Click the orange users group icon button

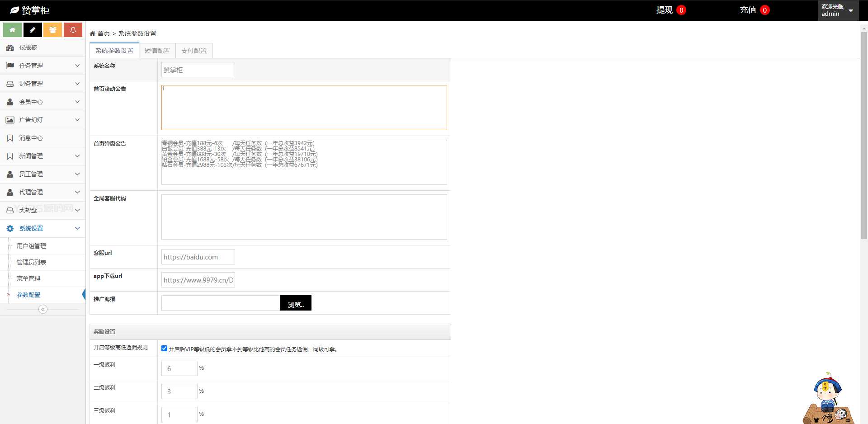click(52, 30)
